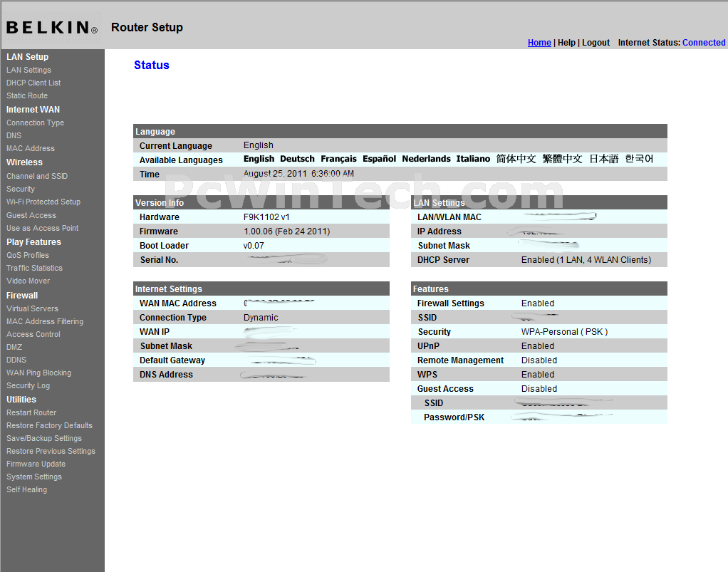Switch language to 简体中文
The image size is (728, 572).
[516, 160]
